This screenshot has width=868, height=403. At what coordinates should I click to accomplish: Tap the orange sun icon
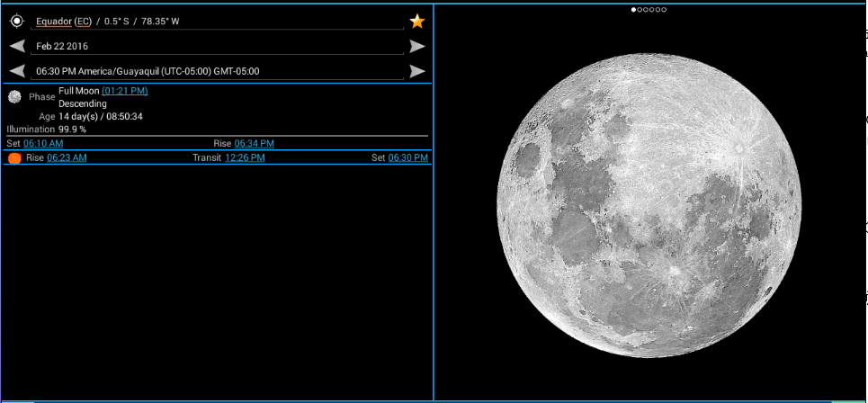(15, 158)
